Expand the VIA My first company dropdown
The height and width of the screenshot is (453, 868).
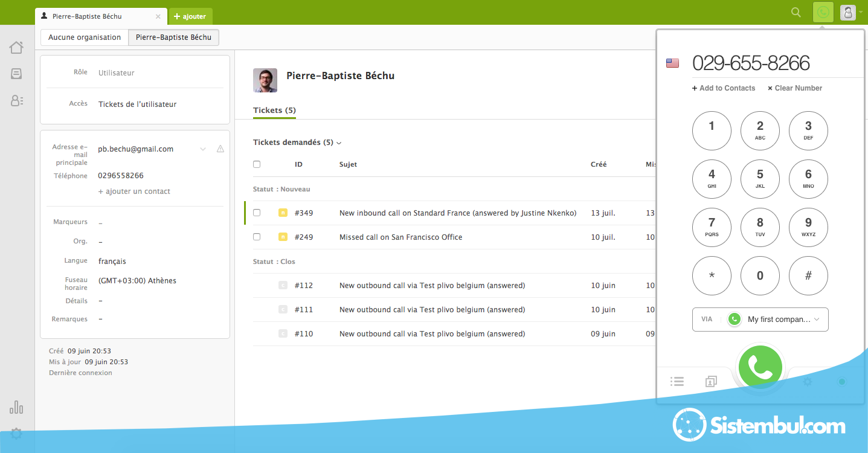pyautogui.click(x=760, y=320)
